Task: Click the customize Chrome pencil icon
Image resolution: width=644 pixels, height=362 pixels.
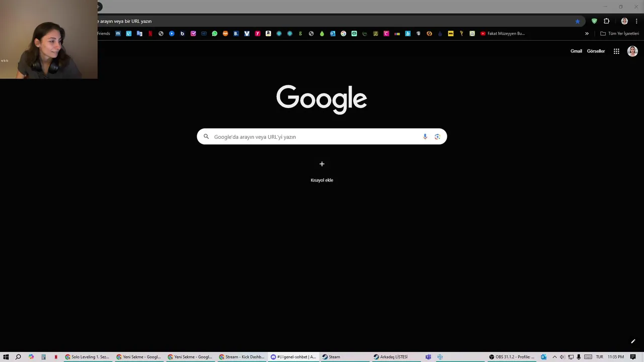Action: (x=633, y=341)
